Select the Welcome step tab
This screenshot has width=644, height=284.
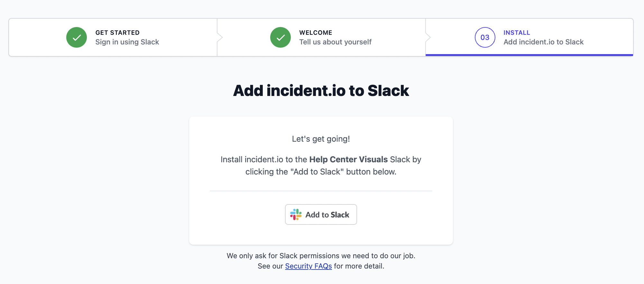(x=321, y=37)
